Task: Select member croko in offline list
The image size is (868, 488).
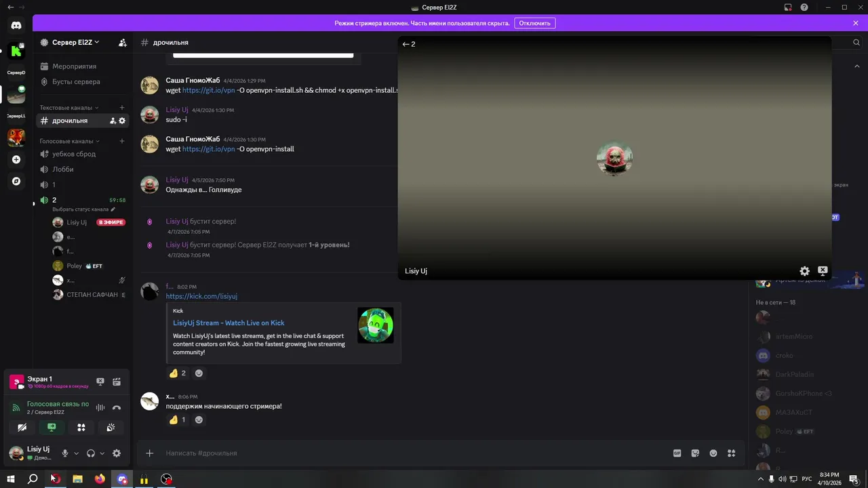Action: [x=784, y=355]
